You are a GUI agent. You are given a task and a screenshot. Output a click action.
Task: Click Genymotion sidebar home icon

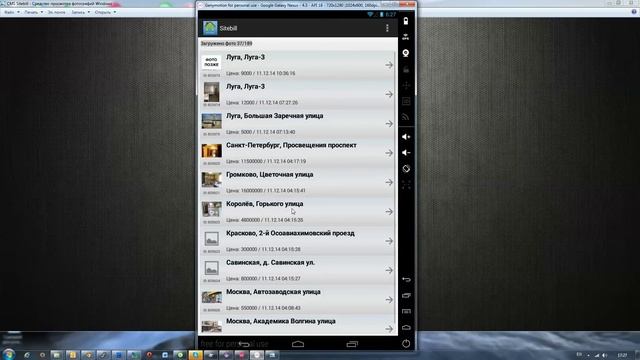tap(406, 327)
